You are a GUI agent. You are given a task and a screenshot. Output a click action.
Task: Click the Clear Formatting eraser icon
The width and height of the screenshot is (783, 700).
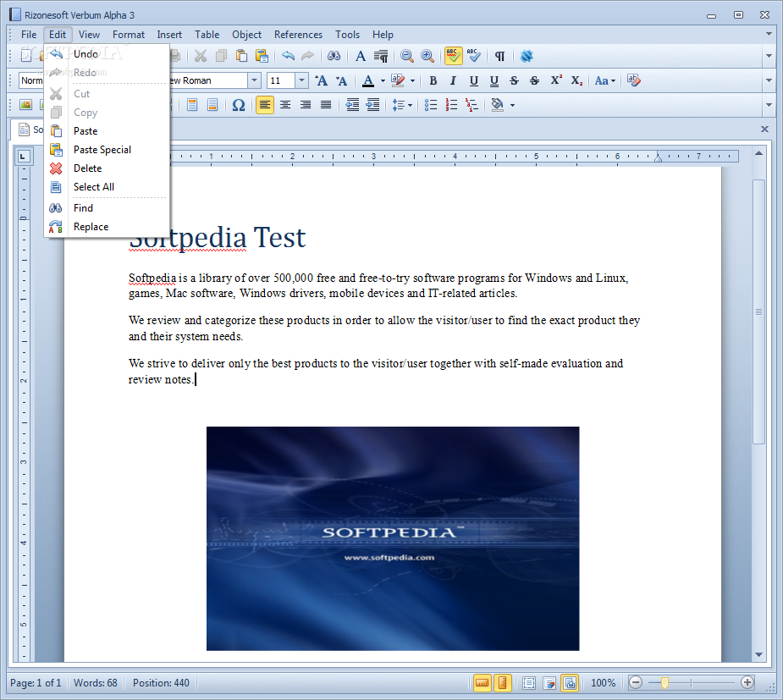(x=634, y=80)
